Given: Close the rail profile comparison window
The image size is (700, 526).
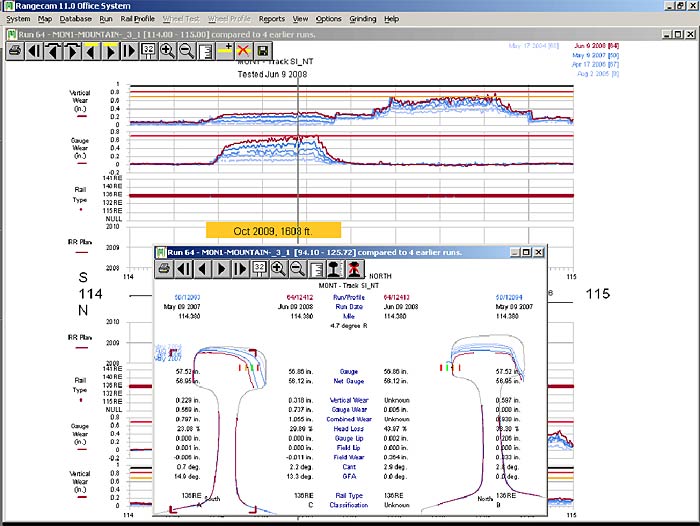Looking at the screenshot, I should coord(539,252).
